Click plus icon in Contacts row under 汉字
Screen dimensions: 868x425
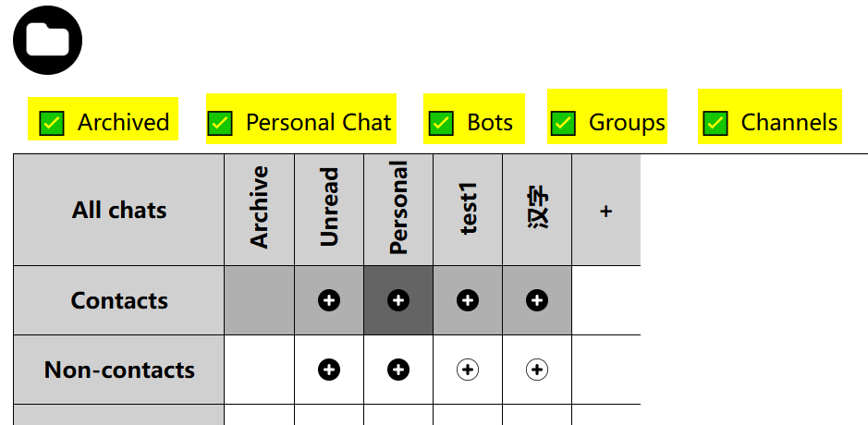[x=537, y=300]
